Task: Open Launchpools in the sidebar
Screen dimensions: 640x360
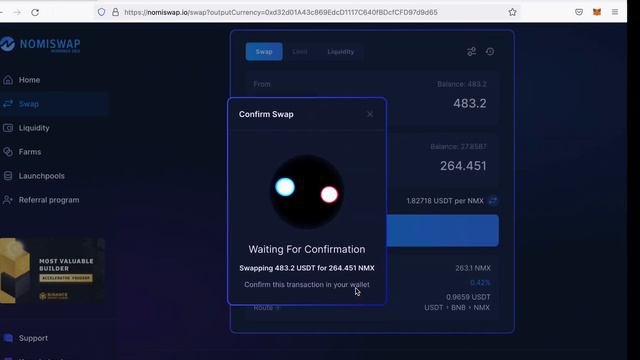Action: coord(41,176)
